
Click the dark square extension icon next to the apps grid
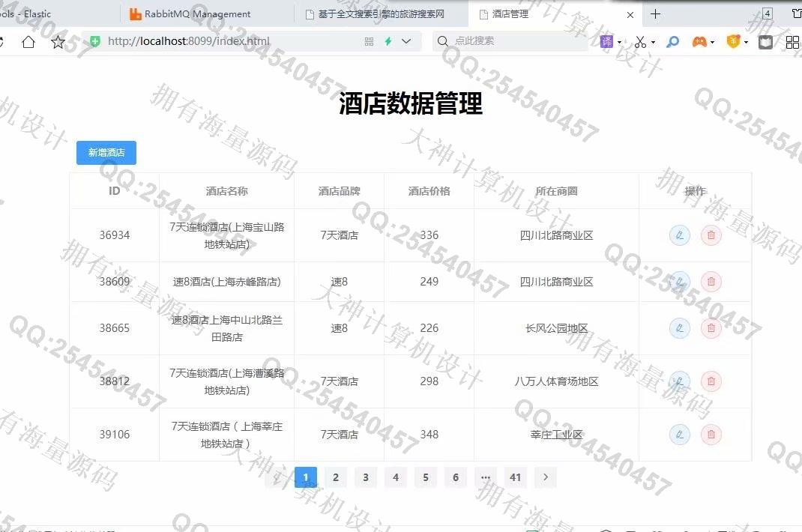pyautogui.click(x=765, y=42)
